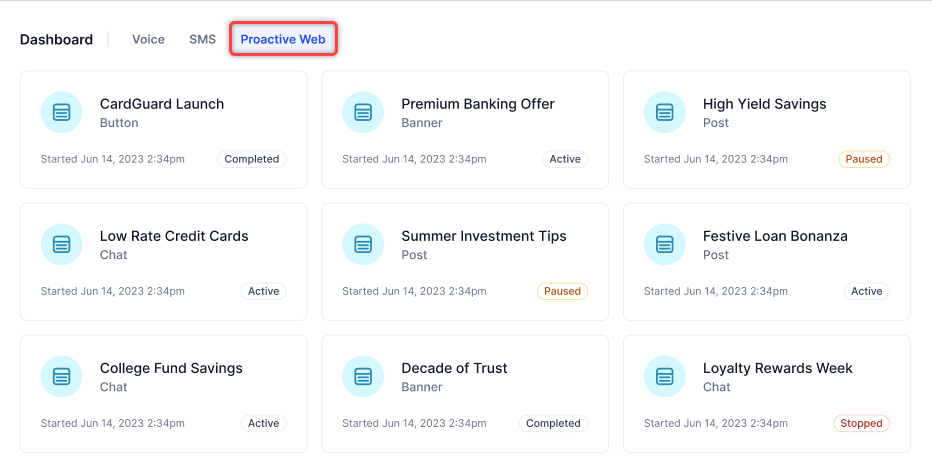932x467 pixels.
Task: Select the Proactive Web tab
Action: click(x=283, y=40)
